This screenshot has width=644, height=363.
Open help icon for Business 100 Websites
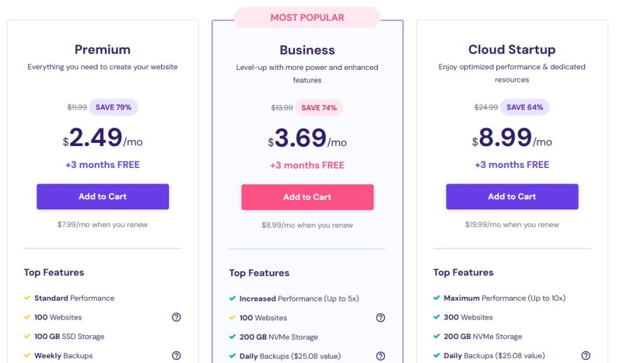tap(380, 318)
